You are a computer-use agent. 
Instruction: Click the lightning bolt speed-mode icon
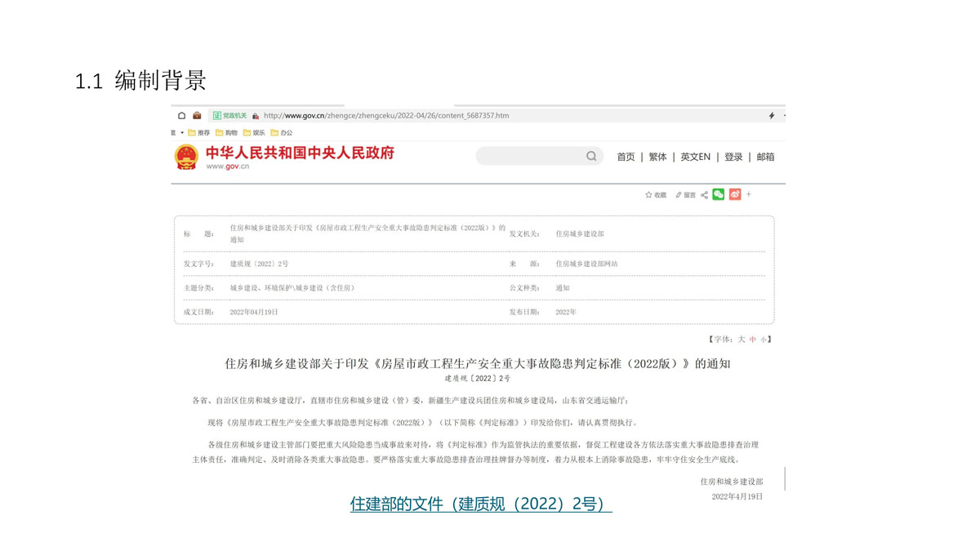pyautogui.click(x=772, y=116)
